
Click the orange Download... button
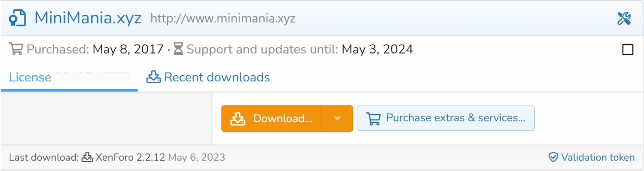coord(271,119)
